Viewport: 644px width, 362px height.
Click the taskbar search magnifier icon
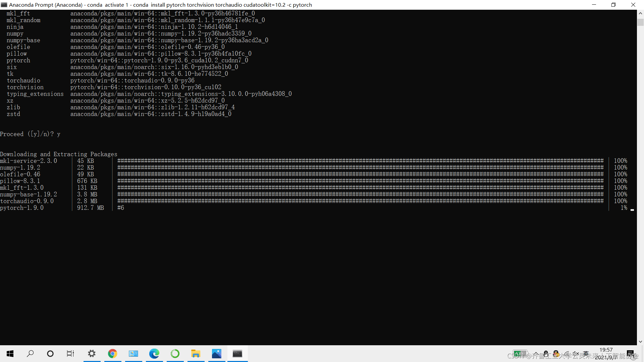pyautogui.click(x=30, y=354)
